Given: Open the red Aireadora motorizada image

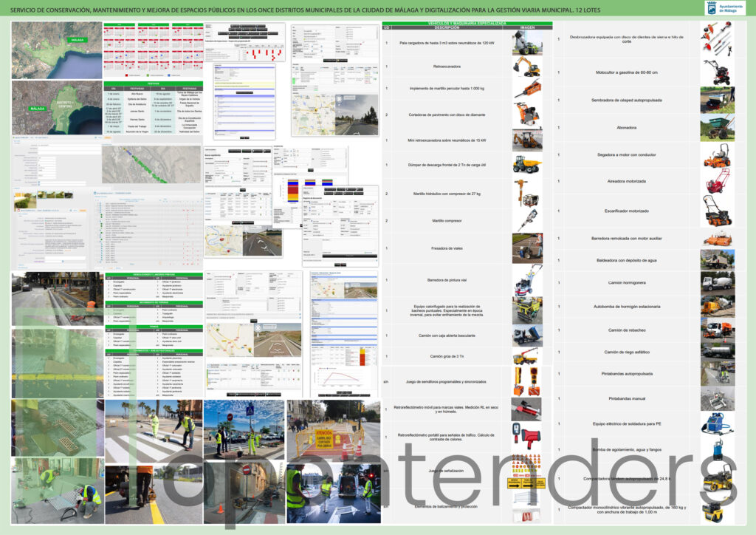Looking at the screenshot, I should coord(718,181).
